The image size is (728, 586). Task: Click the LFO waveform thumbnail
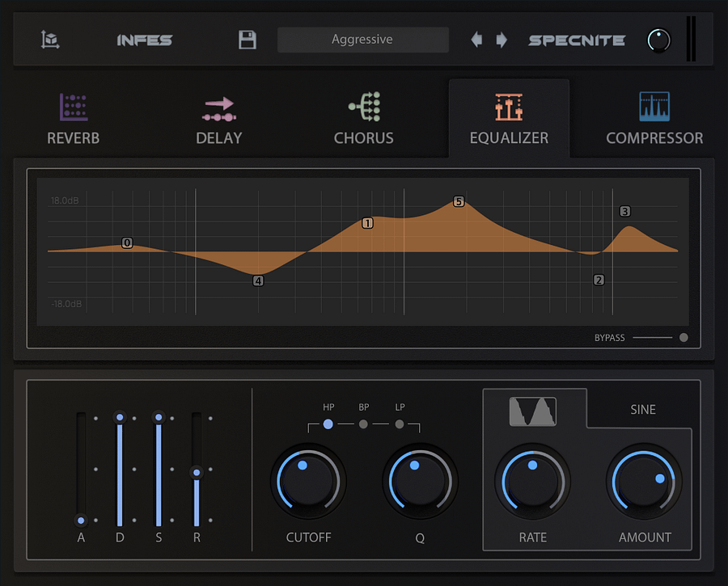pos(532,411)
